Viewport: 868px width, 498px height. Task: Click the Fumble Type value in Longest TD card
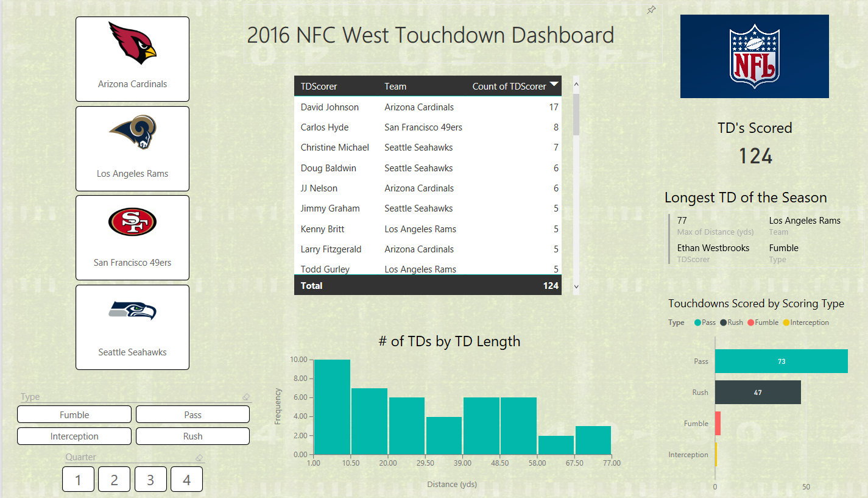click(x=784, y=248)
